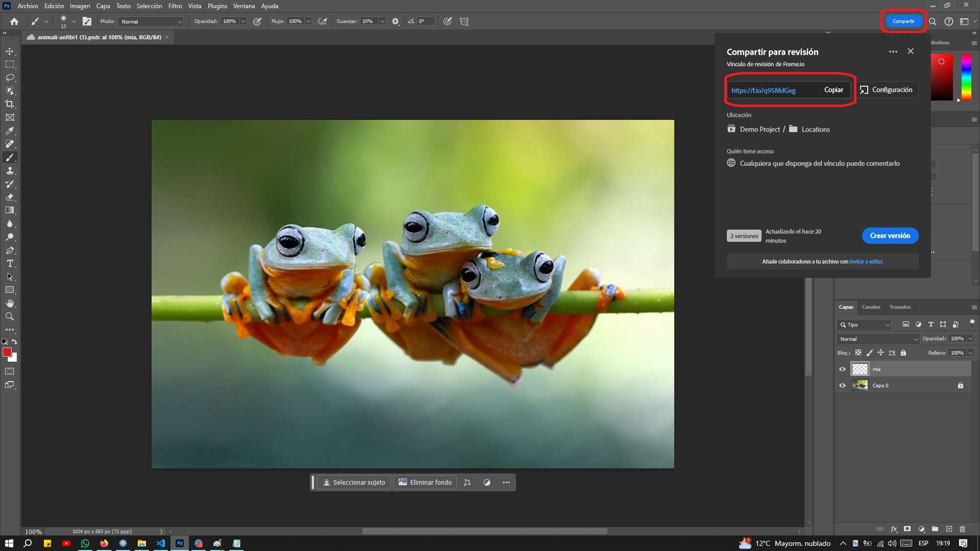
Task: Select the Gradient tool
Action: [10, 211]
